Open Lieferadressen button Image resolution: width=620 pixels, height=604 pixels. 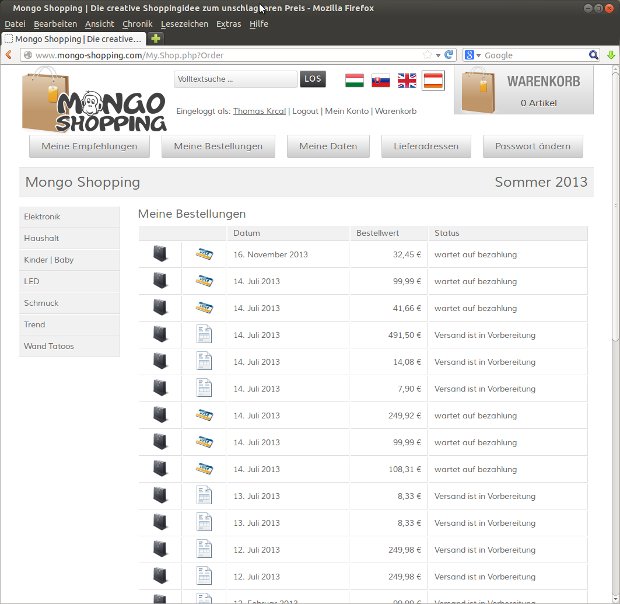426,146
